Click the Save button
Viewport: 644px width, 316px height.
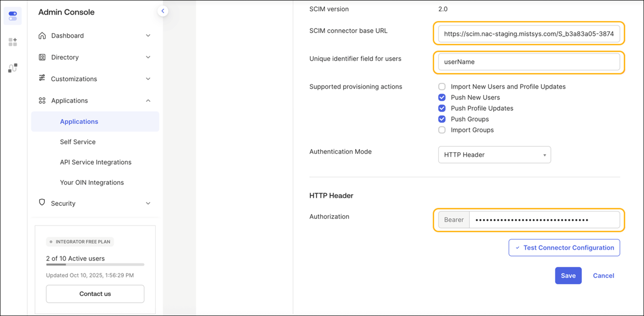pyautogui.click(x=568, y=276)
